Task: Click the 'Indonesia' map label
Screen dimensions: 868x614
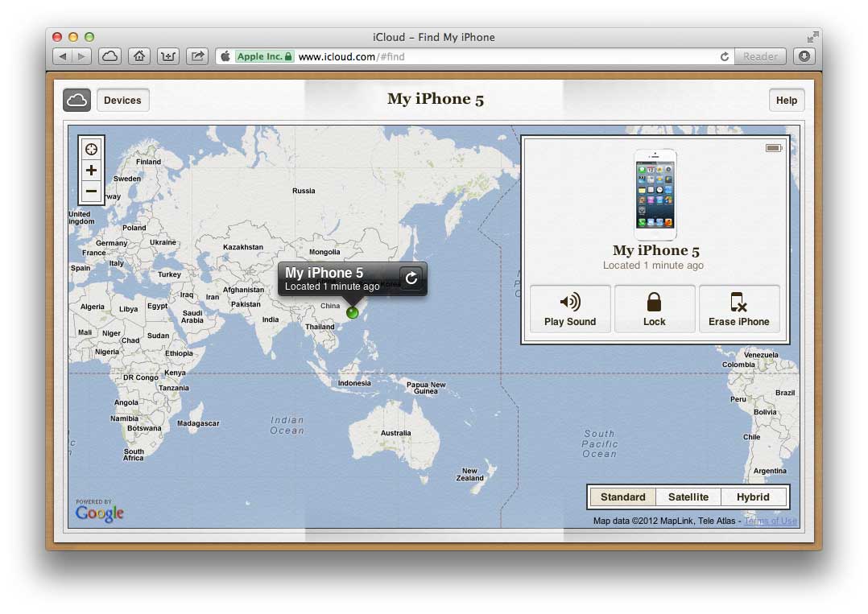Action: pos(354,383)
